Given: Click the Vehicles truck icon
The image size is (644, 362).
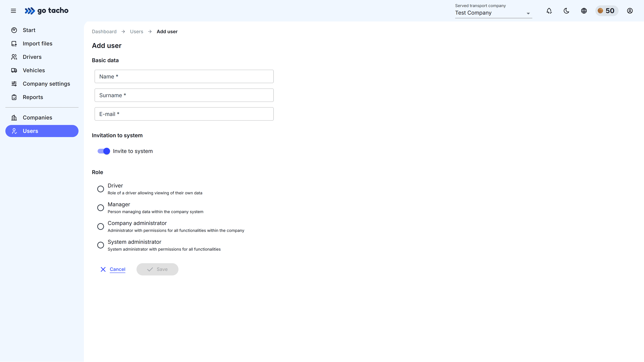Looking at the screenshot, I should pyautogui.click(x=14, y=70).
